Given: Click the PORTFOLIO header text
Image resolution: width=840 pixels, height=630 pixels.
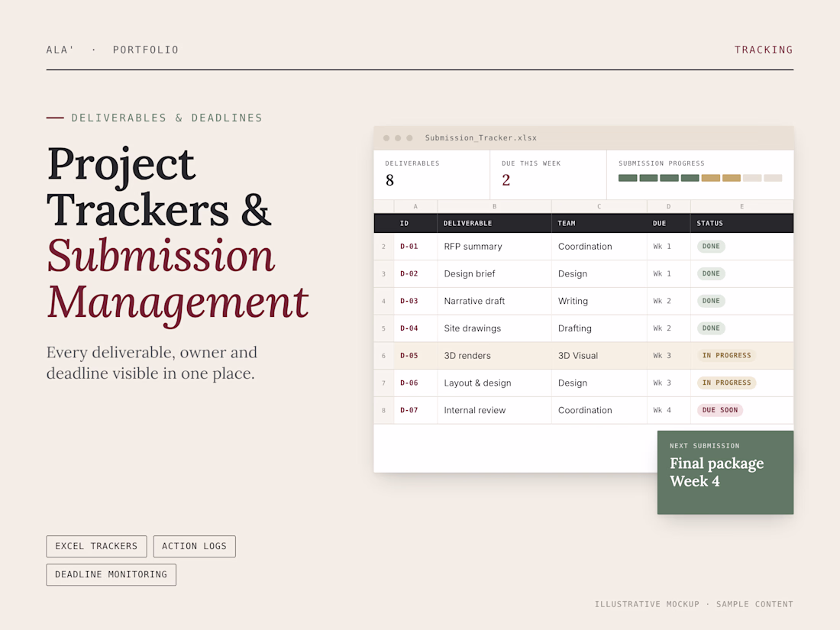Looking at the screenshot, I should click(146, 50).
